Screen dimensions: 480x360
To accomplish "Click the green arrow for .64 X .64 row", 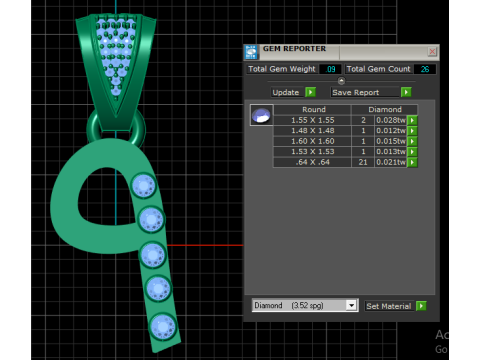I will pos(412,162).
